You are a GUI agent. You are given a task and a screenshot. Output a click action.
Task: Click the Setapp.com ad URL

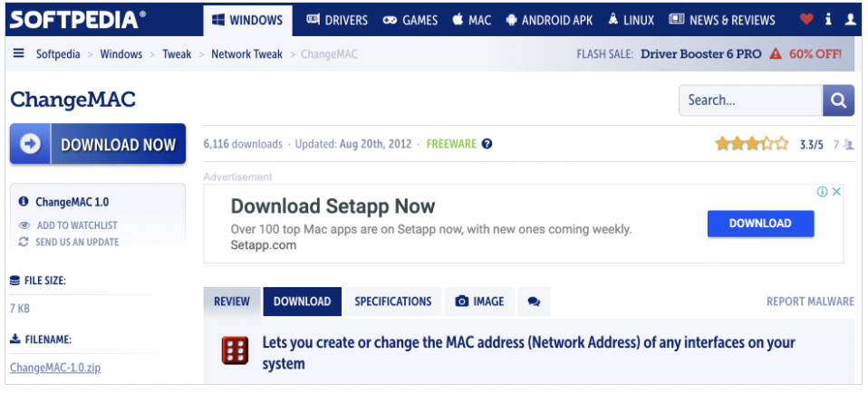coord(264,245)
